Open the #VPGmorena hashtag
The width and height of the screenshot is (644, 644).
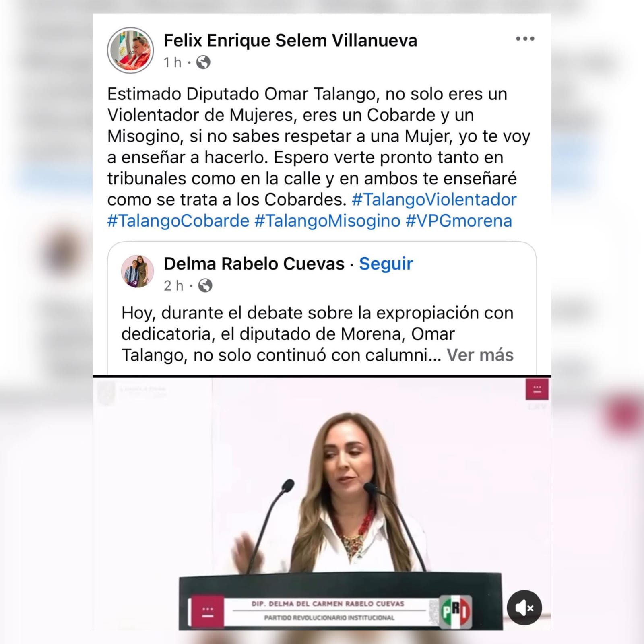(x=459, y=221)
